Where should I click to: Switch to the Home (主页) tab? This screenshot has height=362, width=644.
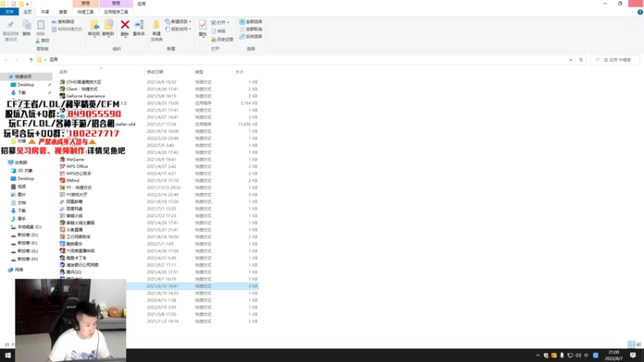point(27,12)
